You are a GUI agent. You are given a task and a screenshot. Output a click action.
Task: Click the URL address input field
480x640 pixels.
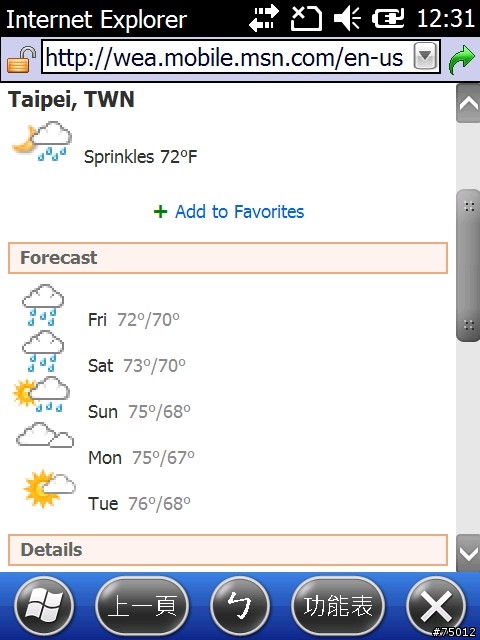[x=228, y=57]
